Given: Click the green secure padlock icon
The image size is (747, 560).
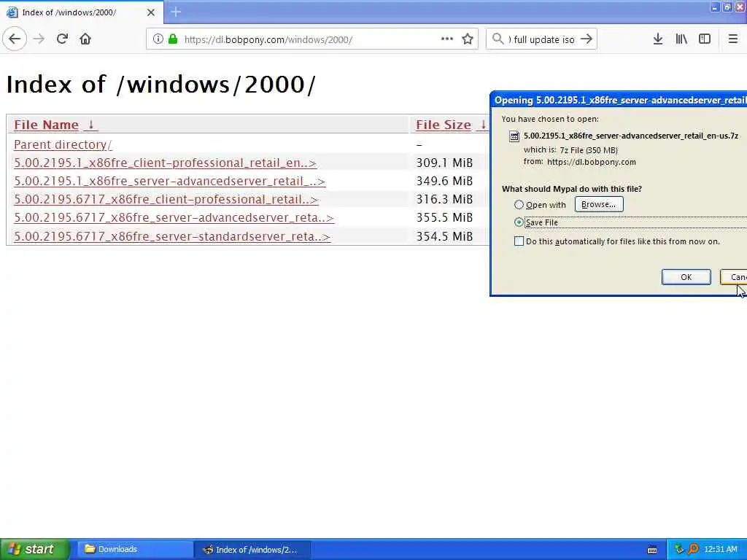Looking at the screenshot, I should (173, 39).
